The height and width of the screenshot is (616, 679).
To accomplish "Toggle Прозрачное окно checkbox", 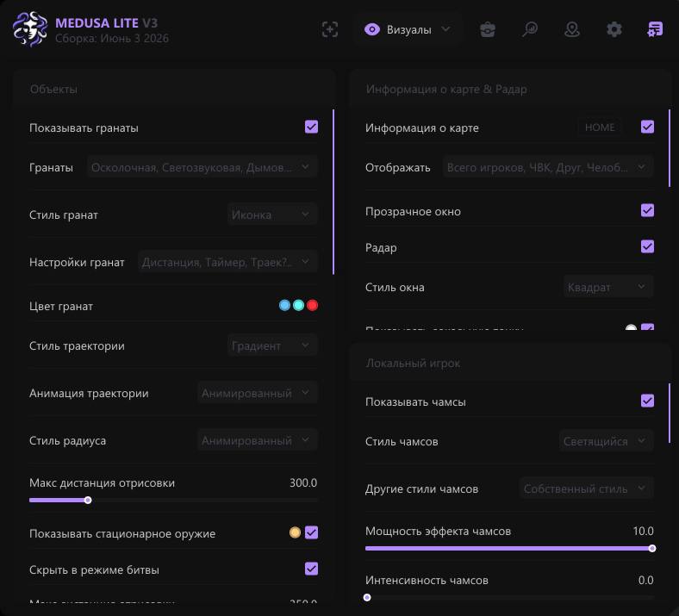I will click(647, 210).
